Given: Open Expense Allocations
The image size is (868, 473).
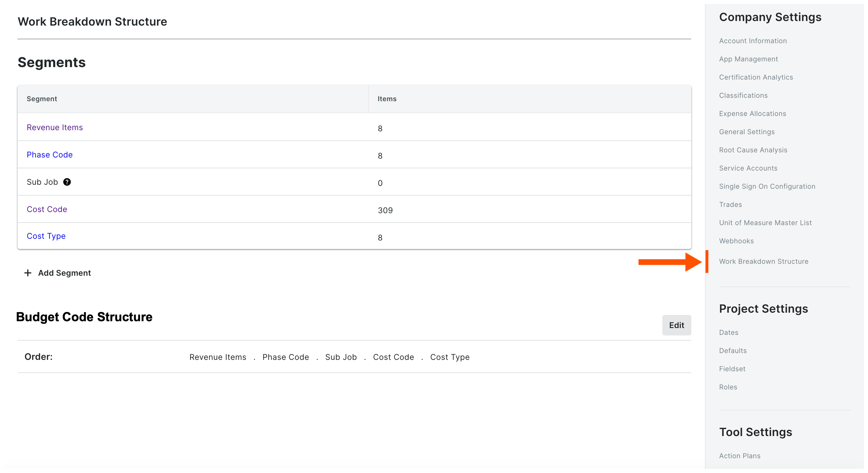Looking at the screenshot, I should [752, 114].
